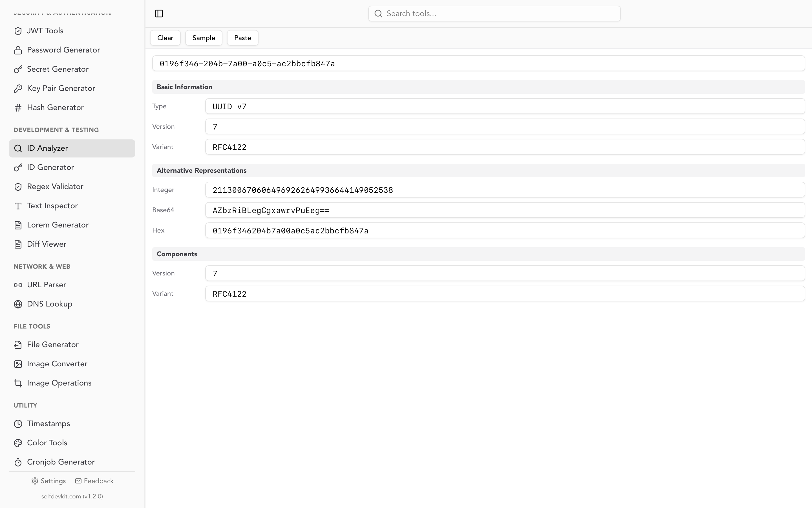Open Hash Generator tool
The image size is (812, 508).
tap(72, 108)
